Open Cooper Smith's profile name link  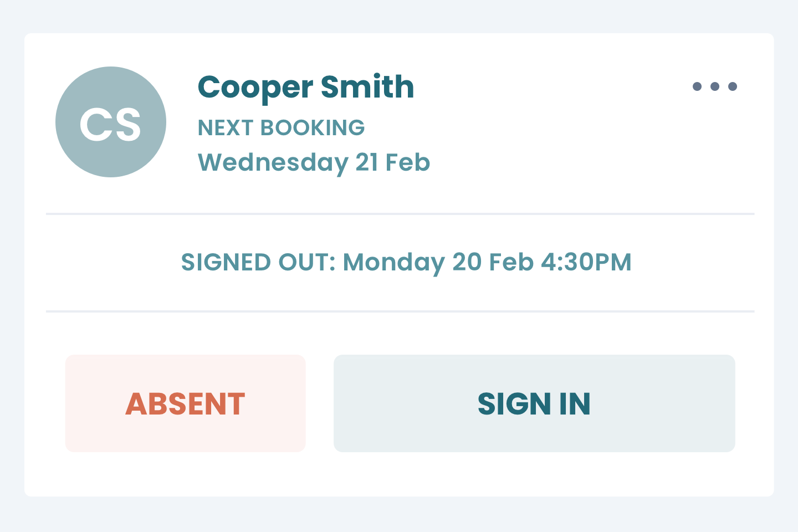(x=306, y=88)
